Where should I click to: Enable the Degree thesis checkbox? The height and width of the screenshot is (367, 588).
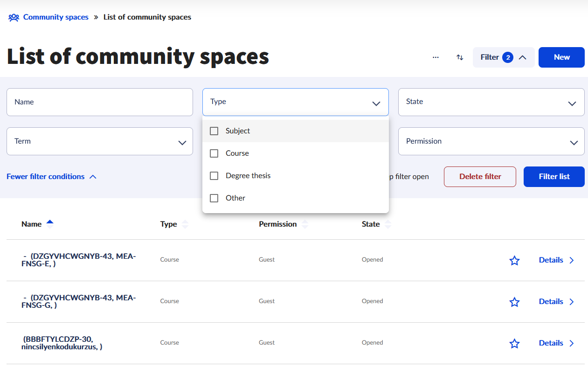(214, 176)
